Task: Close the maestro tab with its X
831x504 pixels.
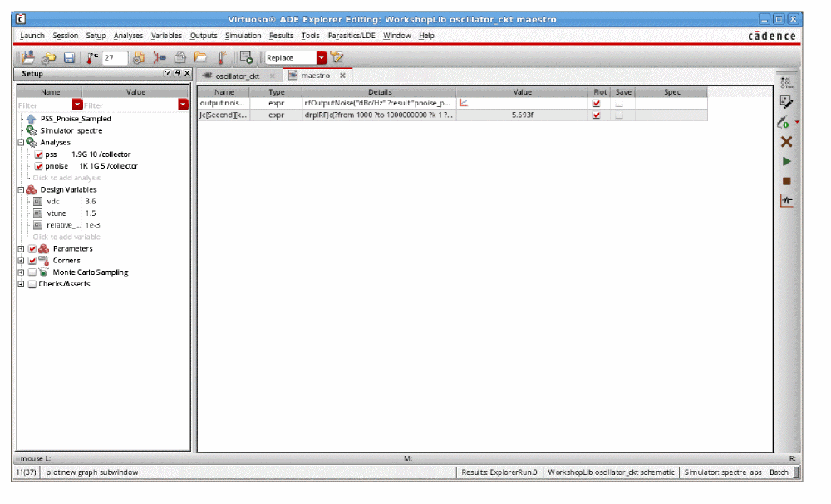Action: 343,76
